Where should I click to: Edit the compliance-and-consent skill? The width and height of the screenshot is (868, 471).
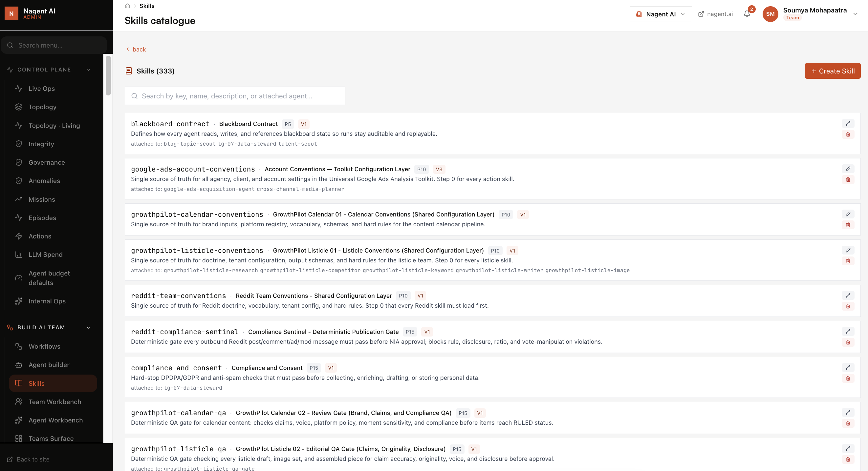point(848,367)
